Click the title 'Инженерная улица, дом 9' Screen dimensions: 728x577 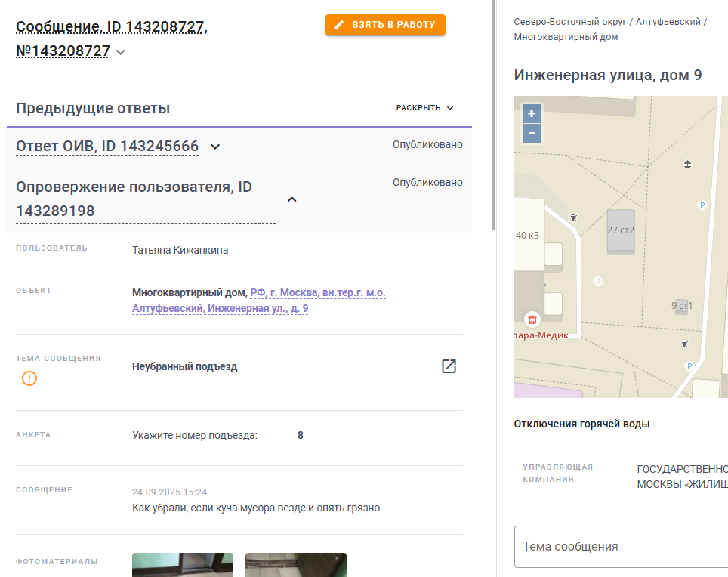tap(608, 76)
